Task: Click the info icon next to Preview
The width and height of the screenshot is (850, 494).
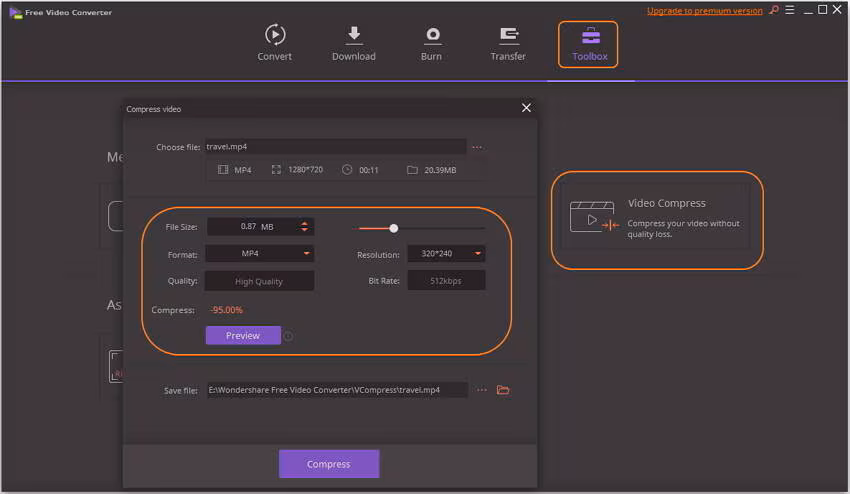Action: coord(288,336)
